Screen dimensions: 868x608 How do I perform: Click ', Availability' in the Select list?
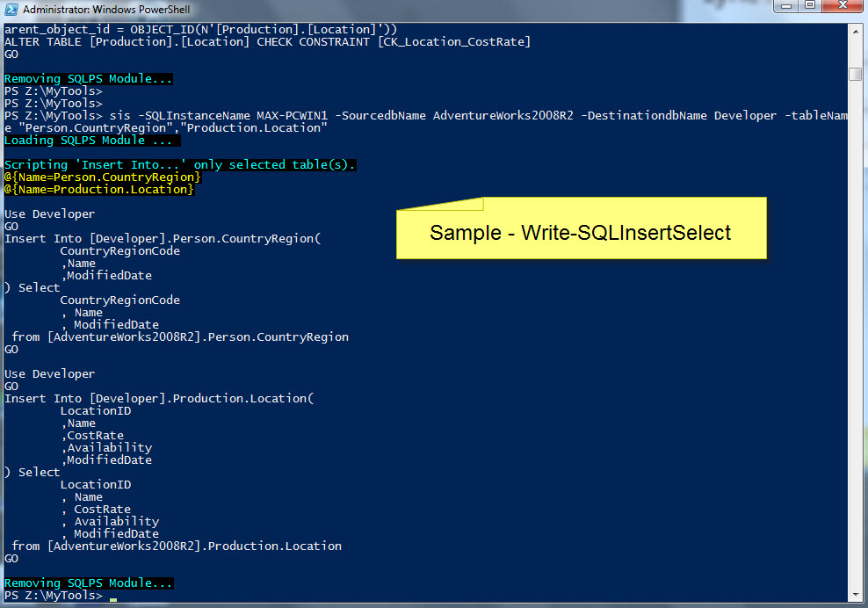[110, 522]
